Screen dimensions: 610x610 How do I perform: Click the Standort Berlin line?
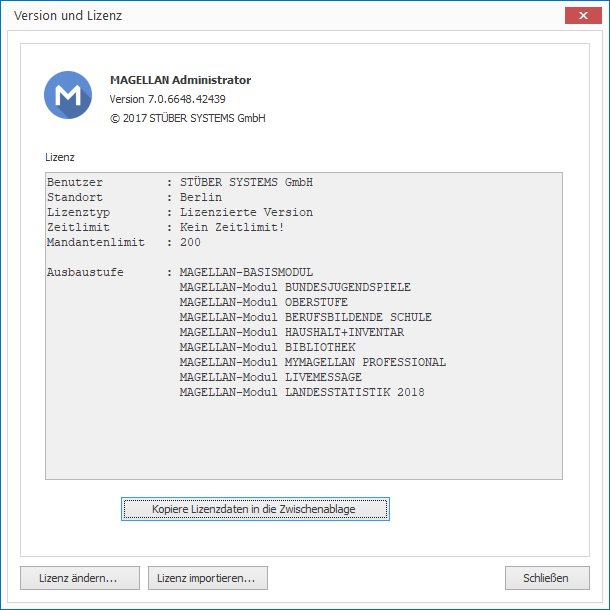pos(135,197)
